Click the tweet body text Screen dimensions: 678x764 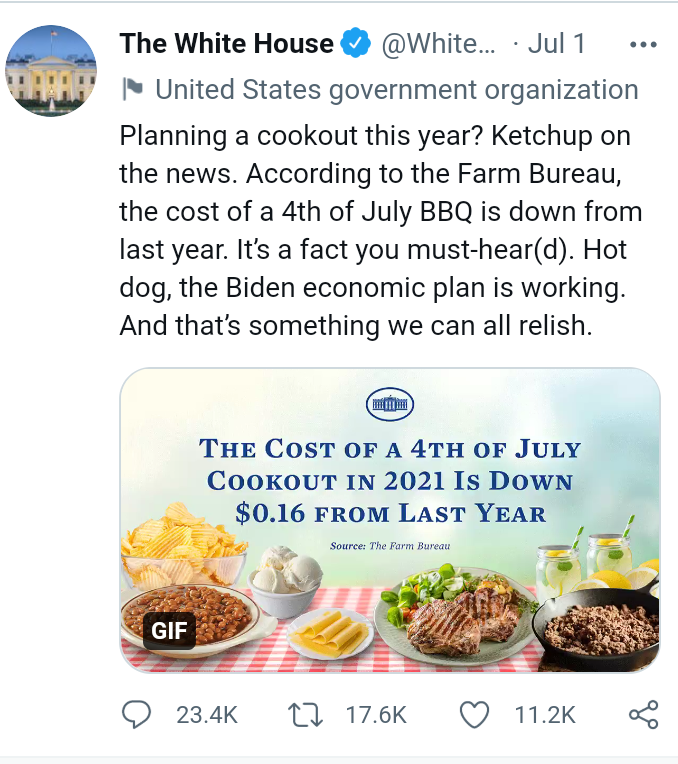point(380,230)
